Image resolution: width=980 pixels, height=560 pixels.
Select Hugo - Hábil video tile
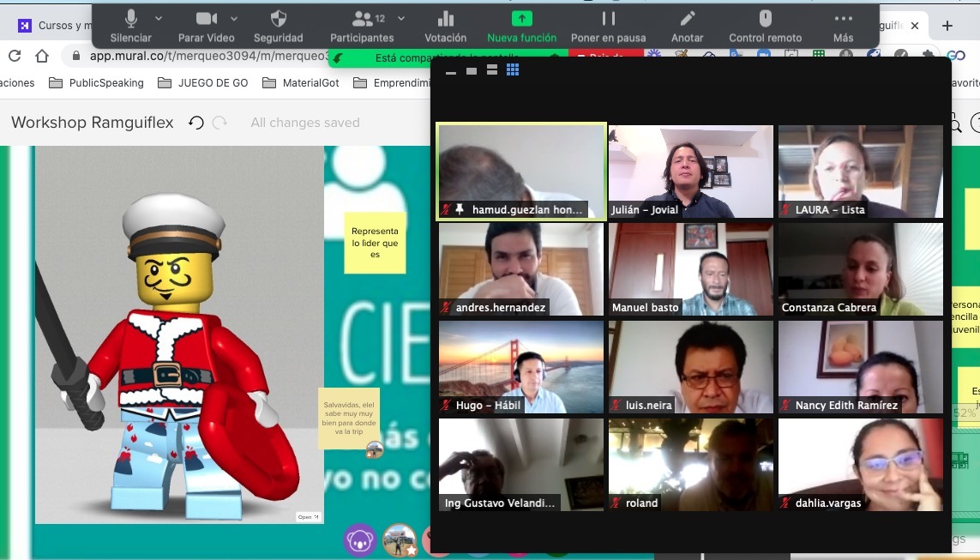(x=521, y=367)
